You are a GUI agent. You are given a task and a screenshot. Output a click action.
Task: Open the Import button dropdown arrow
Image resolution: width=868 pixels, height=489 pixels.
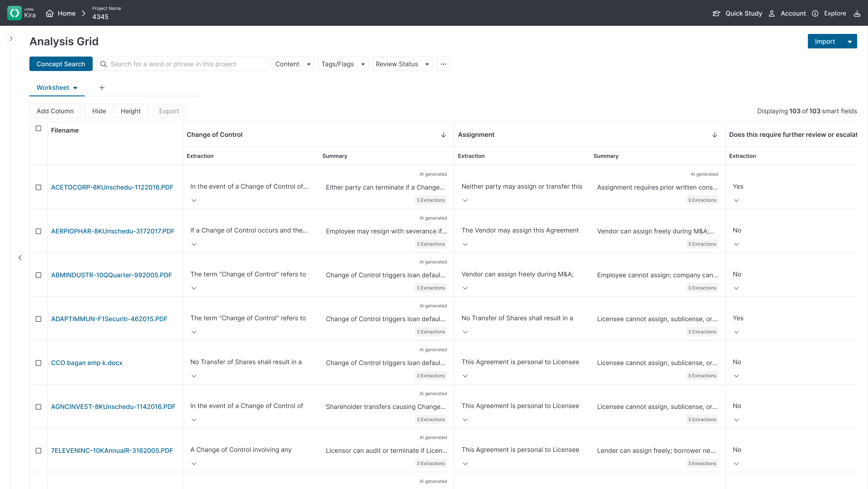pos(849,41)
